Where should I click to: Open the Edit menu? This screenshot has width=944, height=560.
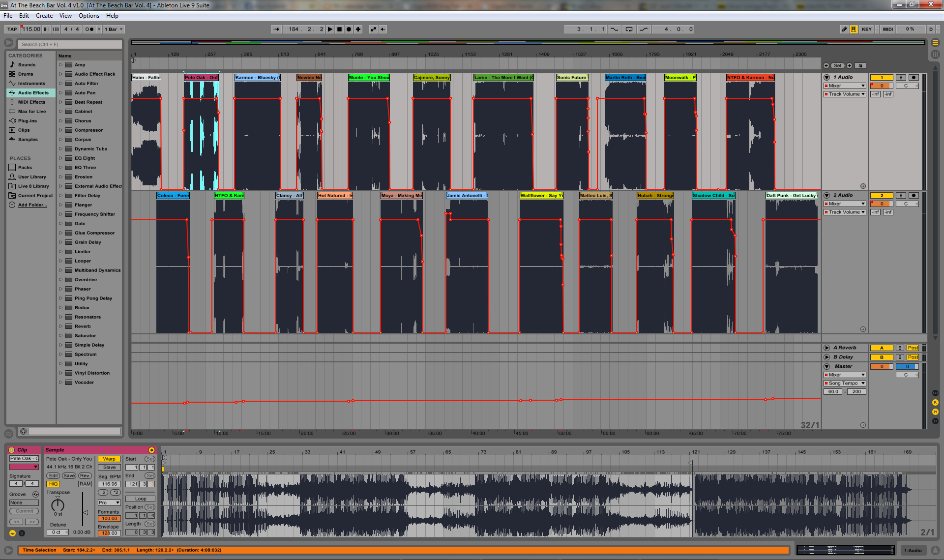point(24,16)
